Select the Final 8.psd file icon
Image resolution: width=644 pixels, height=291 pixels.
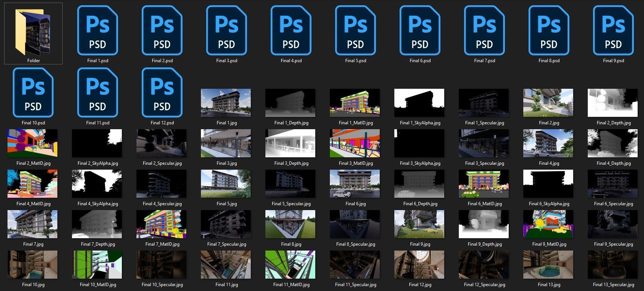tap(549, 30)
